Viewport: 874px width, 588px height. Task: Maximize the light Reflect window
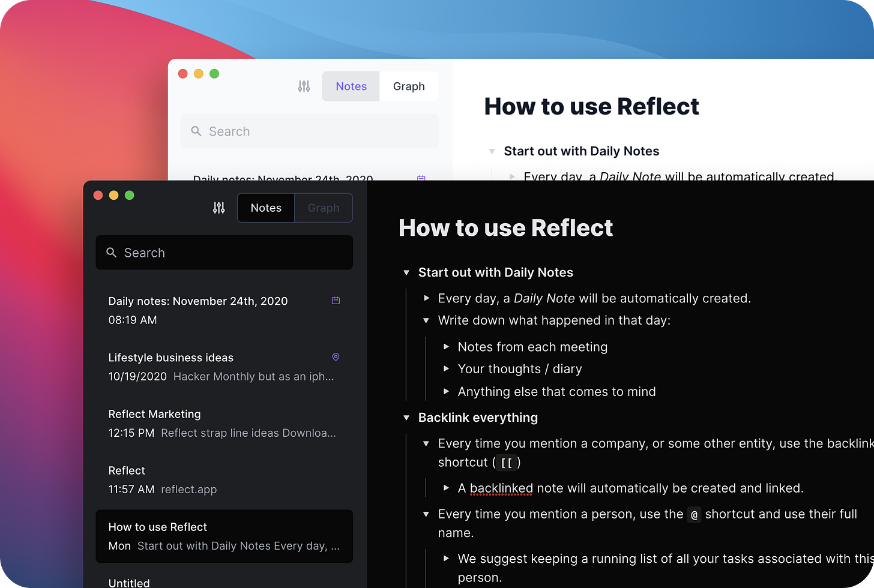(214, 74)
